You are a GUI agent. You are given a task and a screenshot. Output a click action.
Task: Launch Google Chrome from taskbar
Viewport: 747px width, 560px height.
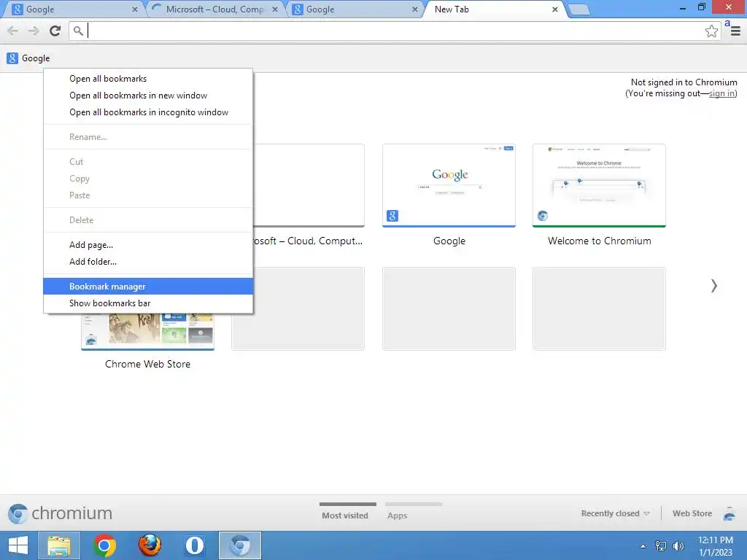[104, 545]
